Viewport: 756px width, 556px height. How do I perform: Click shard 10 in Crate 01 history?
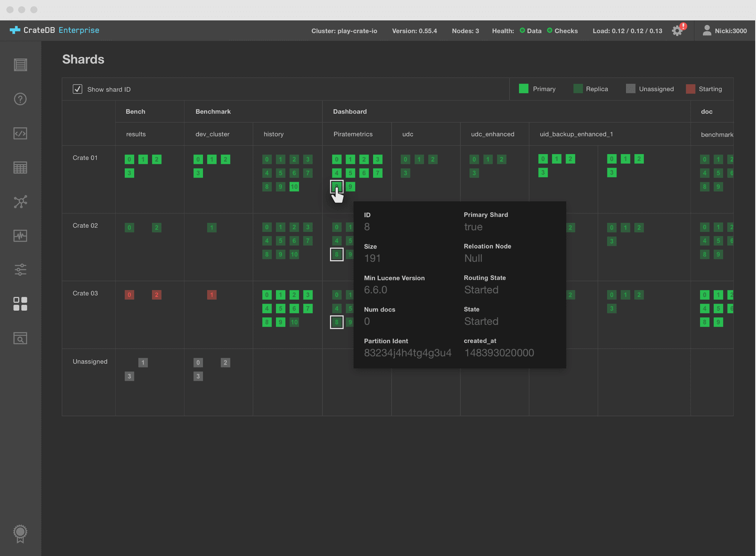coord(294,187)
